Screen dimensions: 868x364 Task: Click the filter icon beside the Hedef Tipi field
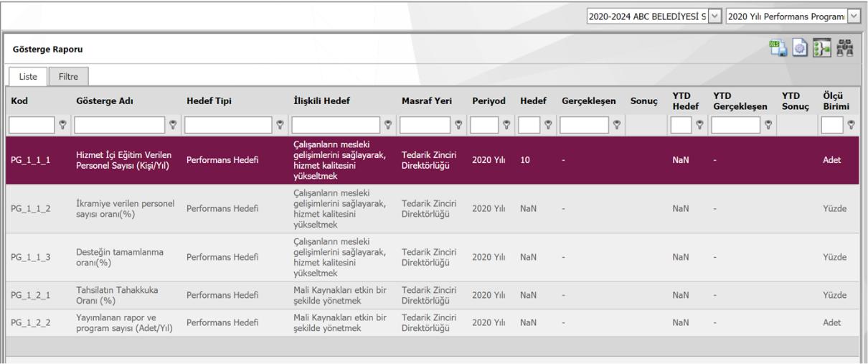[280, 126]
